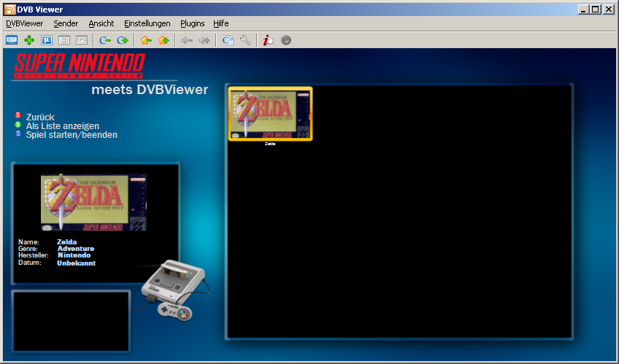Click the channel minus (C-) icon

tap(105, 40)
